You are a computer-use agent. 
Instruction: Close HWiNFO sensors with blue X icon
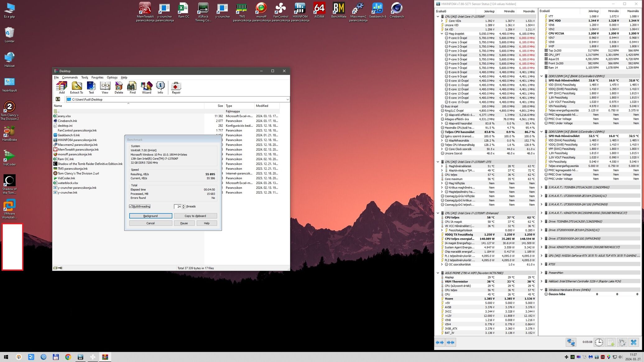pyautogui.click(x=633, y=342)
